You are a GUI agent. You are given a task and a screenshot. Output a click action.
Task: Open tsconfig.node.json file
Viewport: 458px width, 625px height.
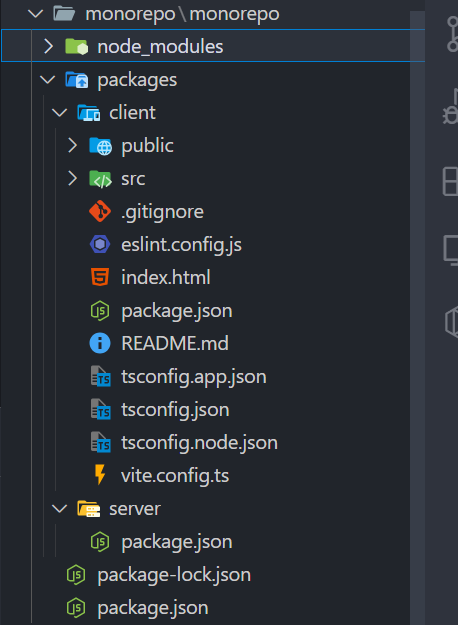coord(199,443)
